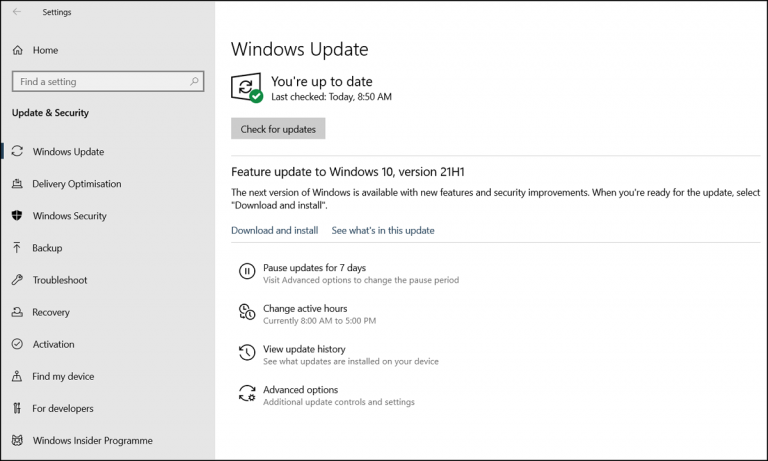Screen dimensions: 768x461
Task: Open See what's in this update
Action: pyautogui.click(x=383, y=230)
